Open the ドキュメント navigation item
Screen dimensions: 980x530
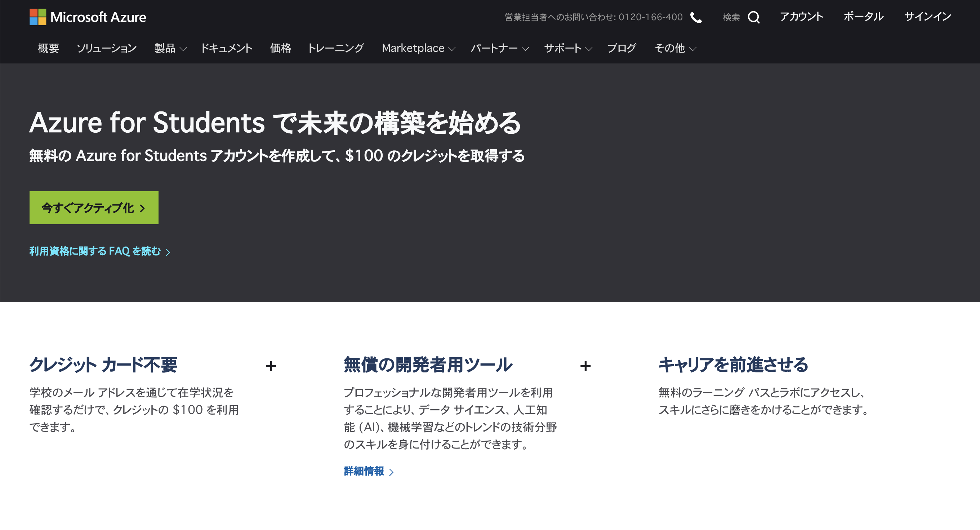(226, 48)
